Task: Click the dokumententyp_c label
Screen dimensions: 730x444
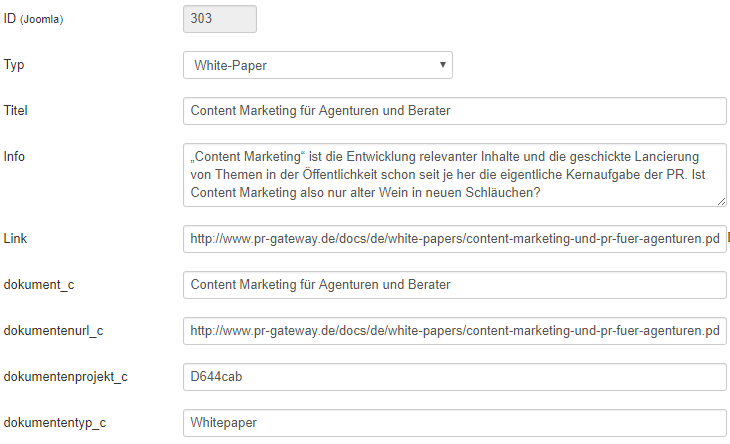Action: (55, 423)
